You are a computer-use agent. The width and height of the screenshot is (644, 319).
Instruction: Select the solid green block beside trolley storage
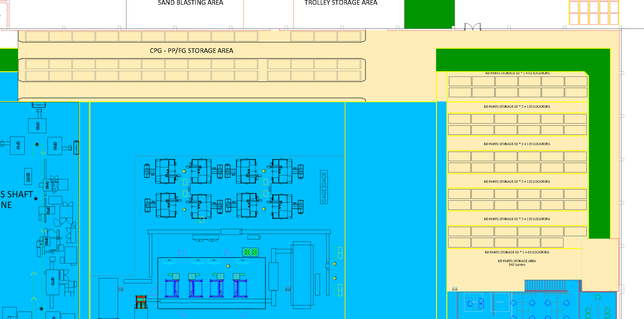click(x=429, y=14)
